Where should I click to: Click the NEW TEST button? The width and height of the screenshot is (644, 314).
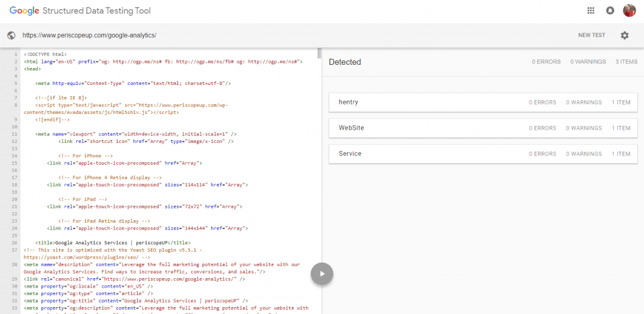tap(591, 35)
